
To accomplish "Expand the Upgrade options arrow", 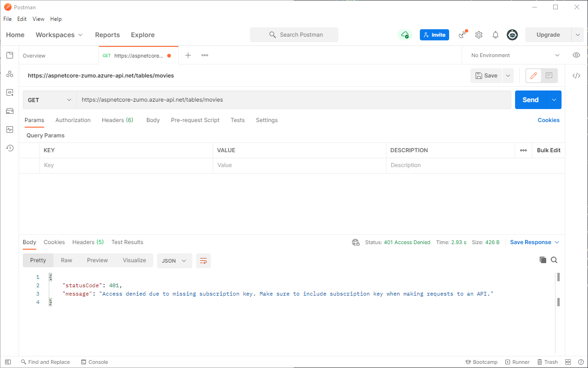I will [578, 35].
